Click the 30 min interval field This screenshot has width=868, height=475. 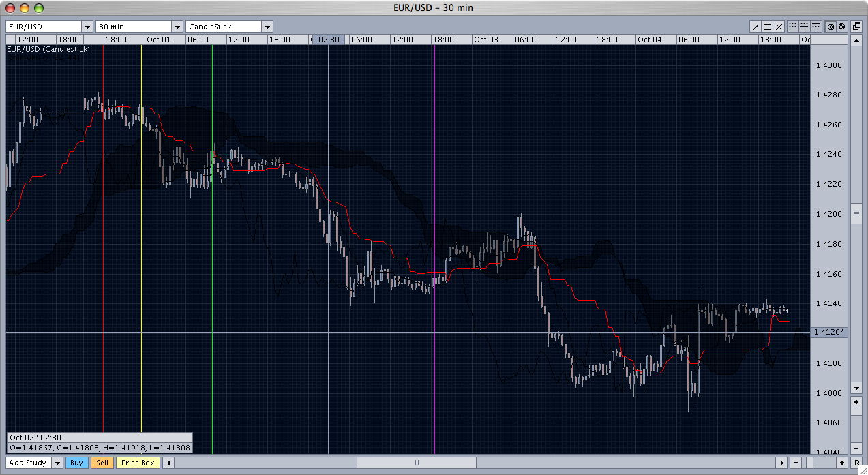[x=134, y=27]
